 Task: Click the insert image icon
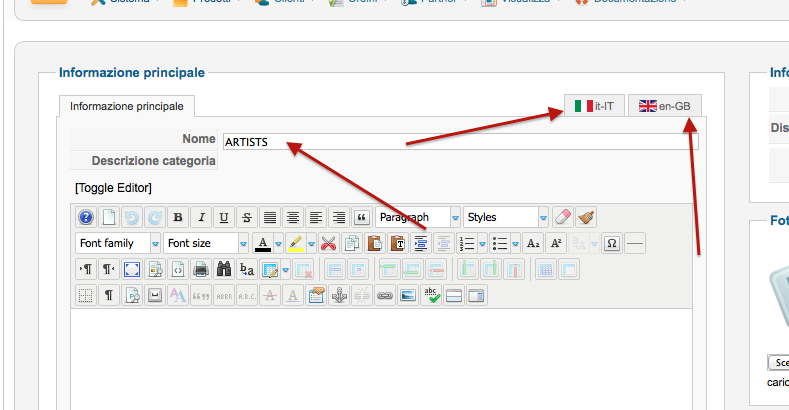point(408,295)
